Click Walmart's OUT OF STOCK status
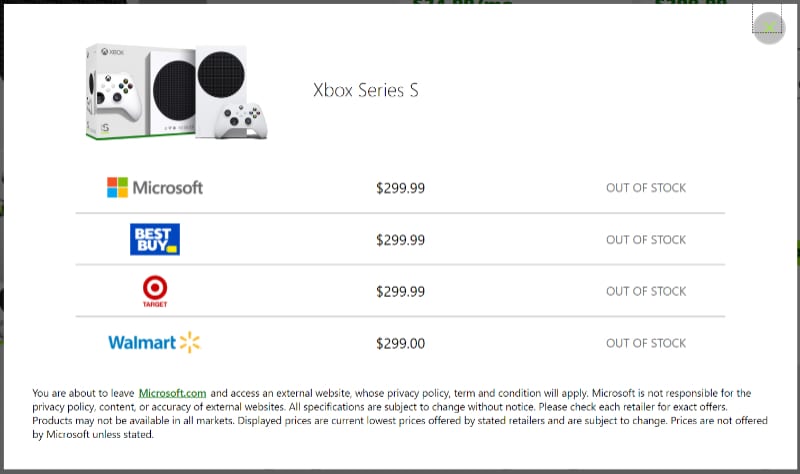The height and width of the screenshot is (474, 800). click(646, 344)
